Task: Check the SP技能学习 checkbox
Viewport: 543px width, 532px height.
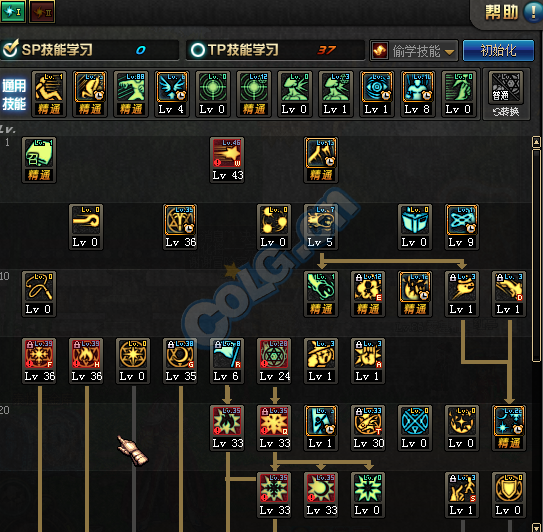Action: (x=10, y=50)
